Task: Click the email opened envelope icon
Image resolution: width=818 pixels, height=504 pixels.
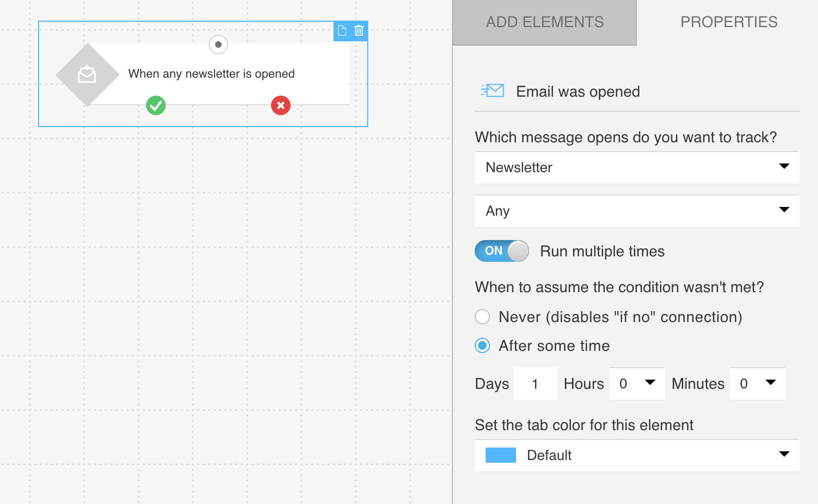Action: [493, 91]
